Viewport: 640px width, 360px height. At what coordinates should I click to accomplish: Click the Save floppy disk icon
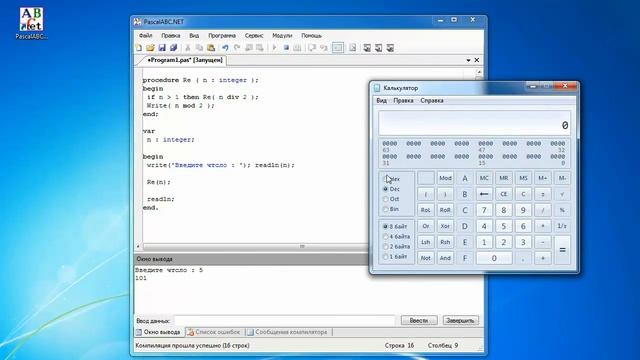[x=162, y=48]
